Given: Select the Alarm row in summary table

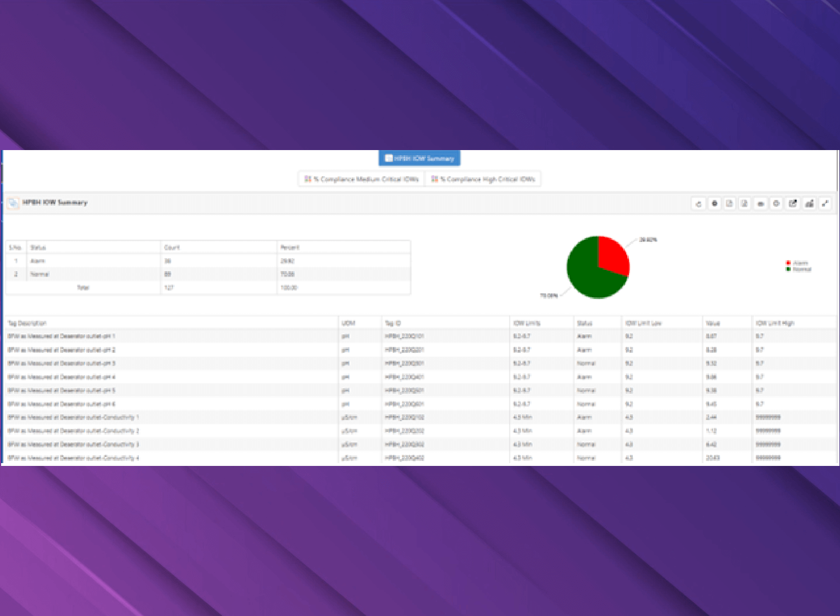Looking at the screenshot, I should pos(38,261).
